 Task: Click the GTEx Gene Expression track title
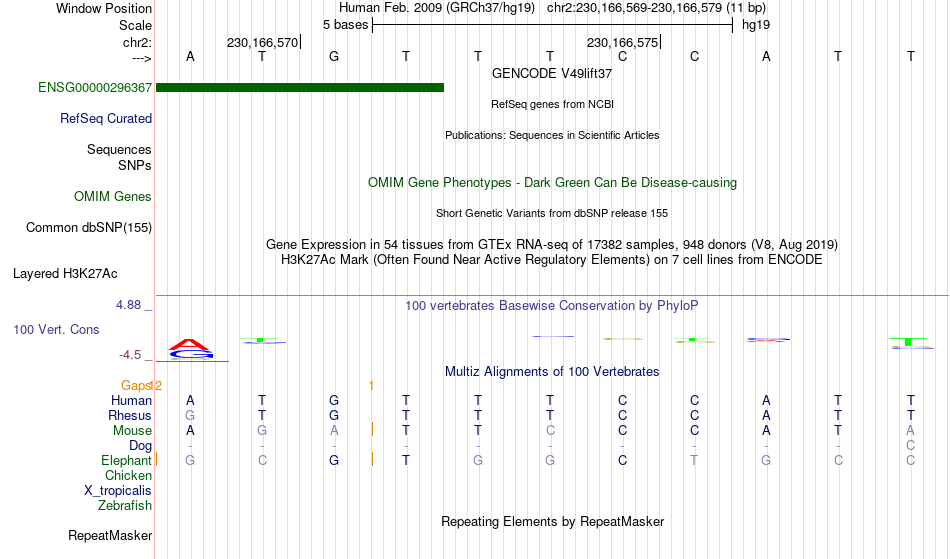click(x=552, y=245)
